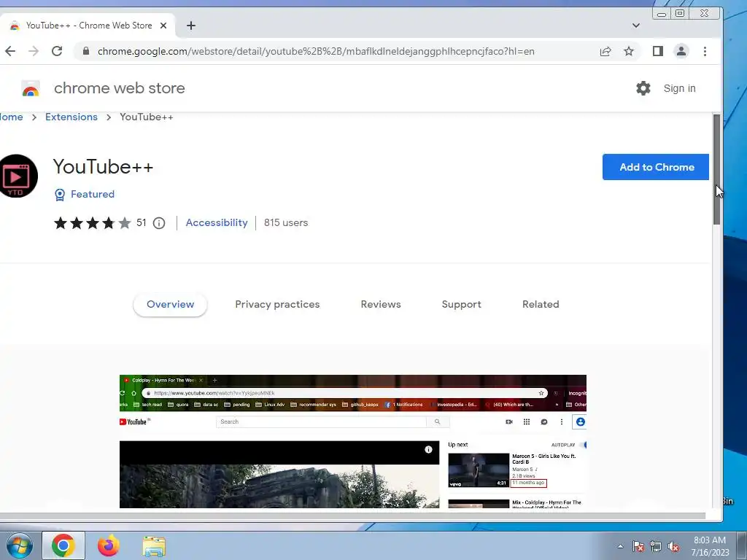This screenshot has width=747, height=560.
Task: Open the Chrome profile avatar icon
Action: click(x=681, y=51)
